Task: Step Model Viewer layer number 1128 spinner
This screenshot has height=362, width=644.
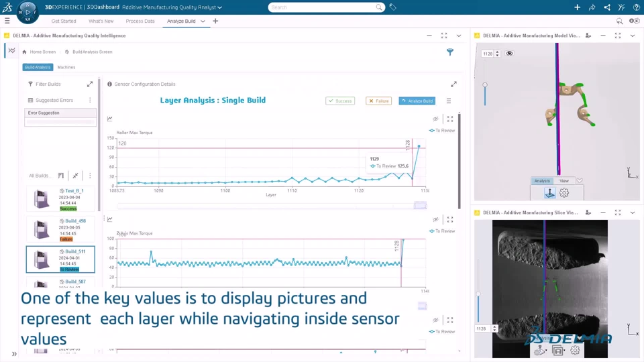Action: coord(497,54)
